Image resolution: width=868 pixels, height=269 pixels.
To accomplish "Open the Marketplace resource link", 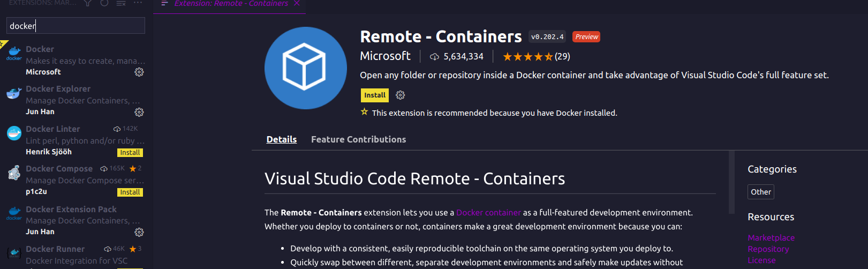I will click(x=771, y=238).
